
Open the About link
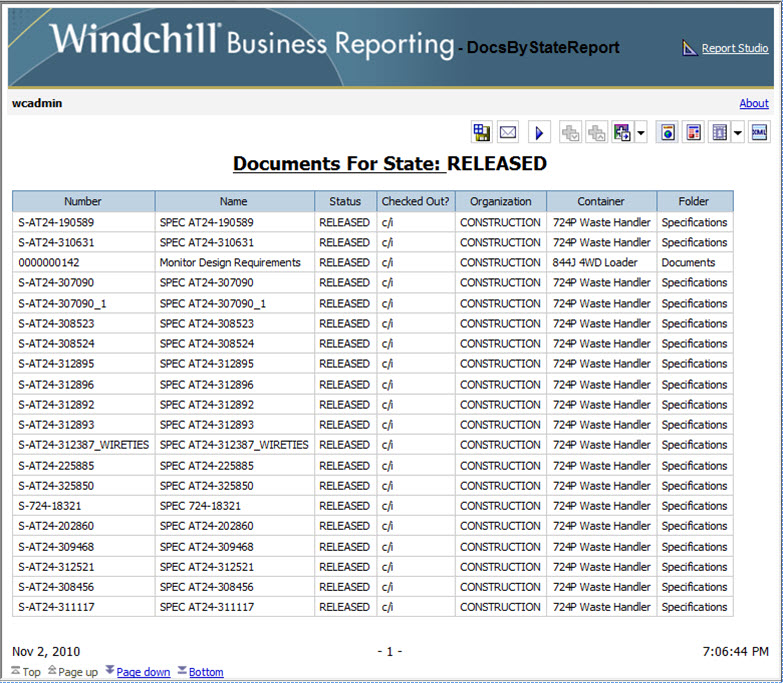point(754,103)
